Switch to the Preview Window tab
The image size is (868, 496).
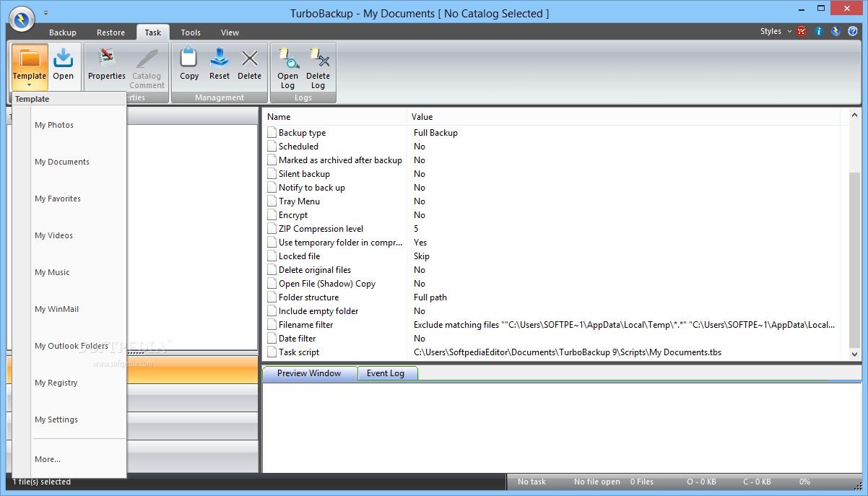(x=309, y=373)
